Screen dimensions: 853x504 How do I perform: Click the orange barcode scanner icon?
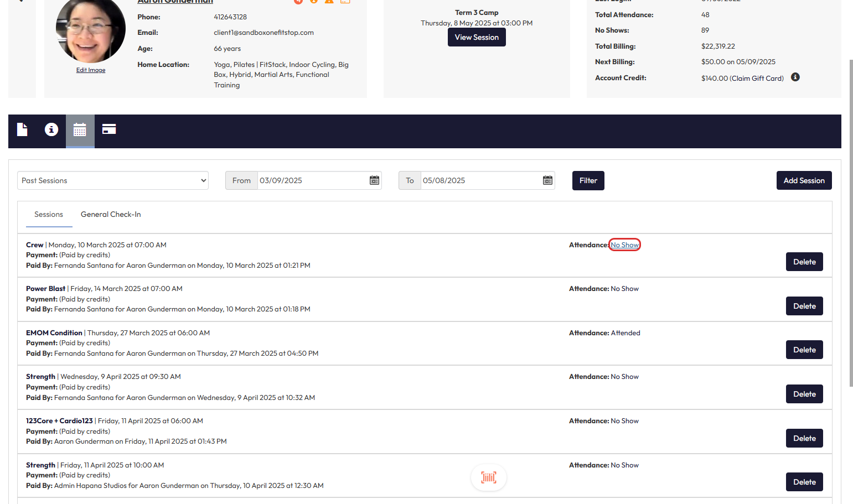tap(488, 477)
